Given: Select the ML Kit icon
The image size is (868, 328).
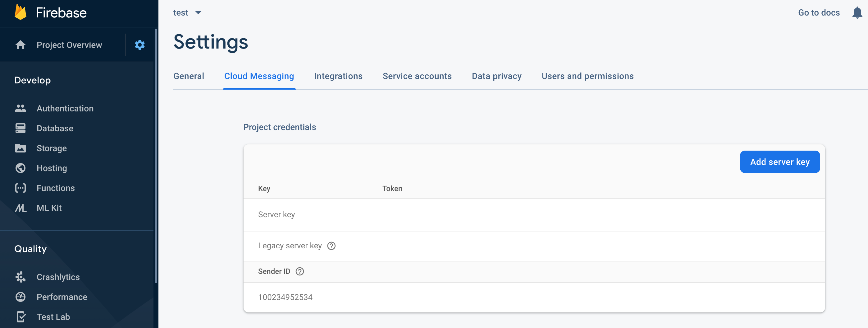Looking at the screenshot, I should tap(20, 208).
